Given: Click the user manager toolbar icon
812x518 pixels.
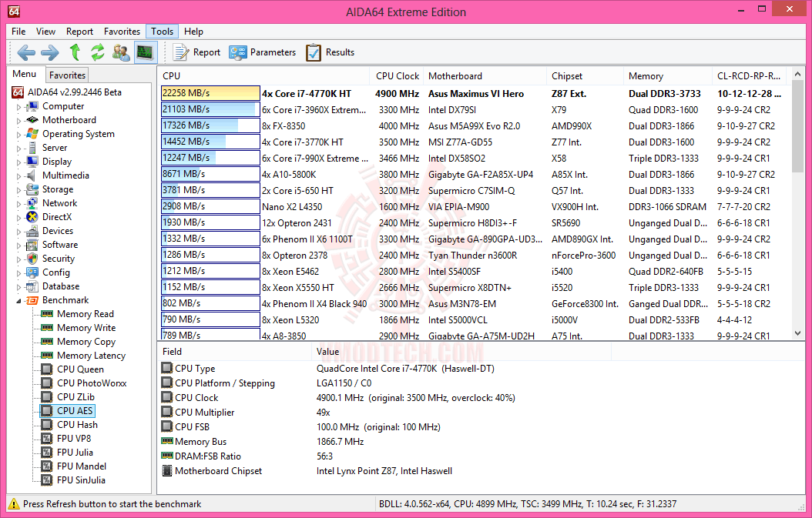Looking at the screenshot, I should 120,52.
